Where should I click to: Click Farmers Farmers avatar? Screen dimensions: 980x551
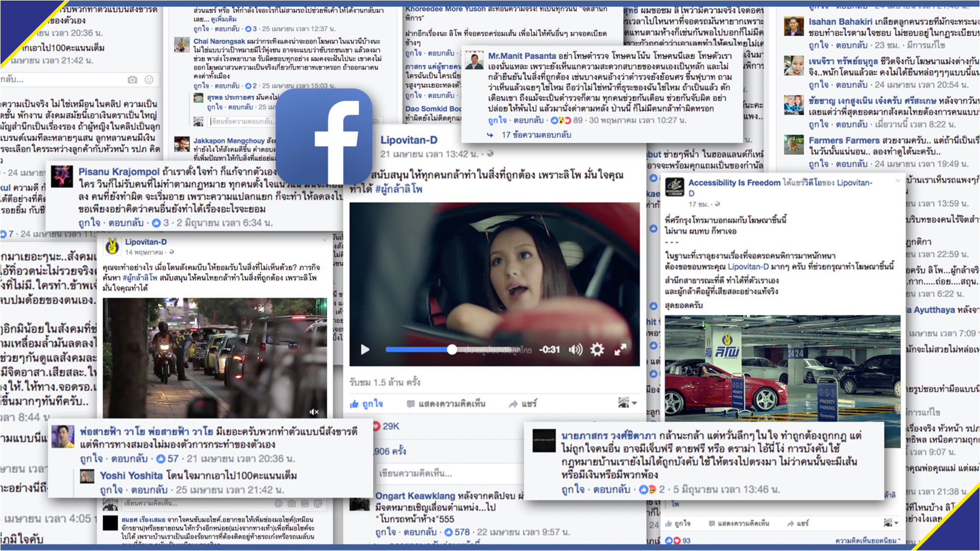[x=794, y=144]
